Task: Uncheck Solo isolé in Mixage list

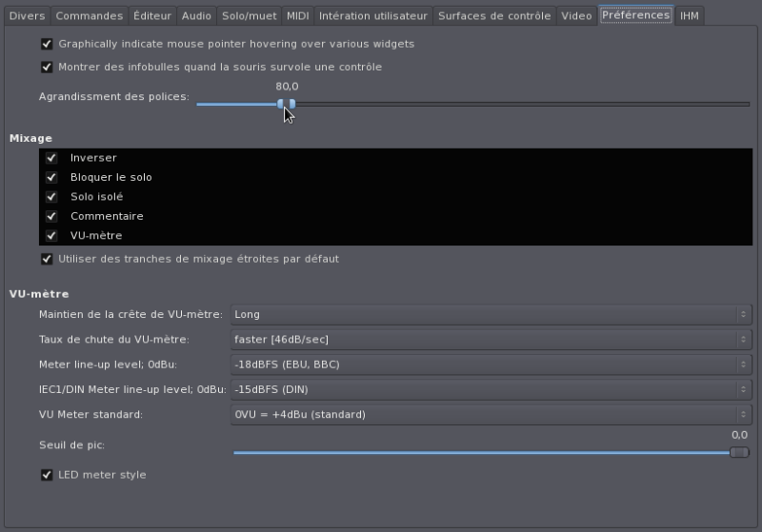Action: 52,197
